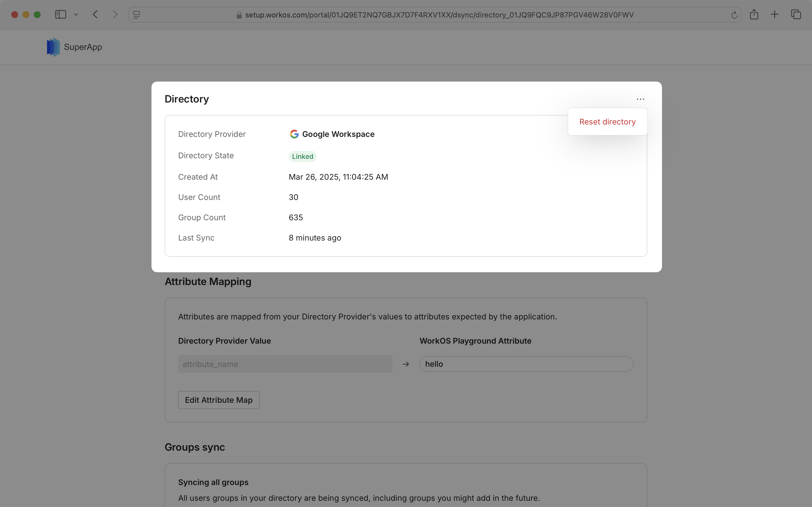
Task: Click Edit Attribute Map button
Action: [x=219, y=400]
